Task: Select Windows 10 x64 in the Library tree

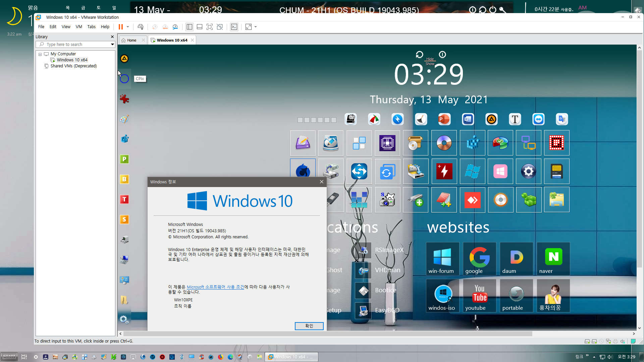Action: [72, 60]
